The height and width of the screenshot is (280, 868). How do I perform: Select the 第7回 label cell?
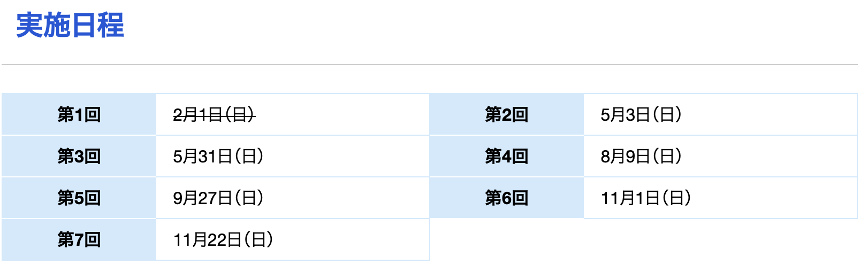[79, 239]
